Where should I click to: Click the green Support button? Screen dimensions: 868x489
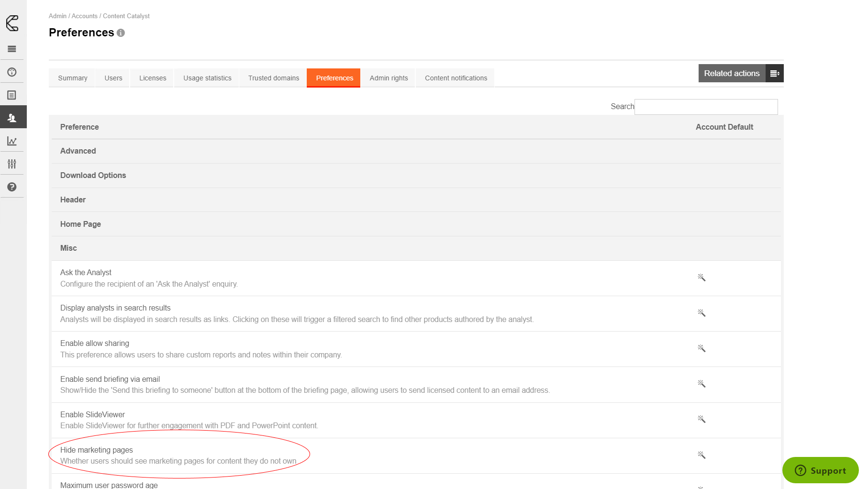(x=820, y=470)
